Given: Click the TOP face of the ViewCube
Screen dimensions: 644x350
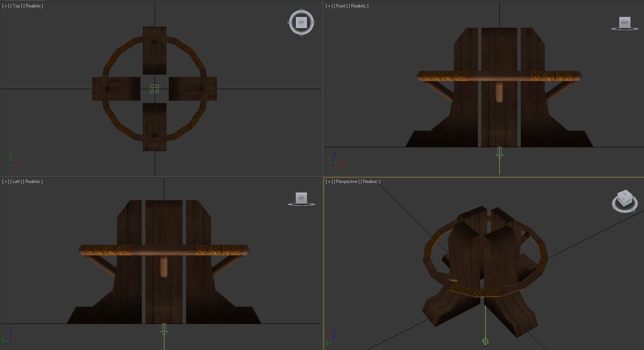Looking at the screenshot, I should pos(301,23).
